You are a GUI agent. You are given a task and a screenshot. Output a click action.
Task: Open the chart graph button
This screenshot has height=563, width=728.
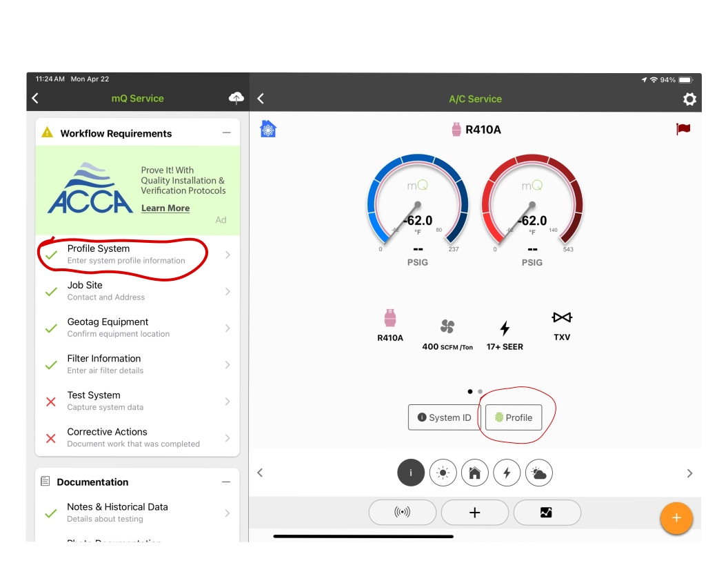click(x=547, y=513)
